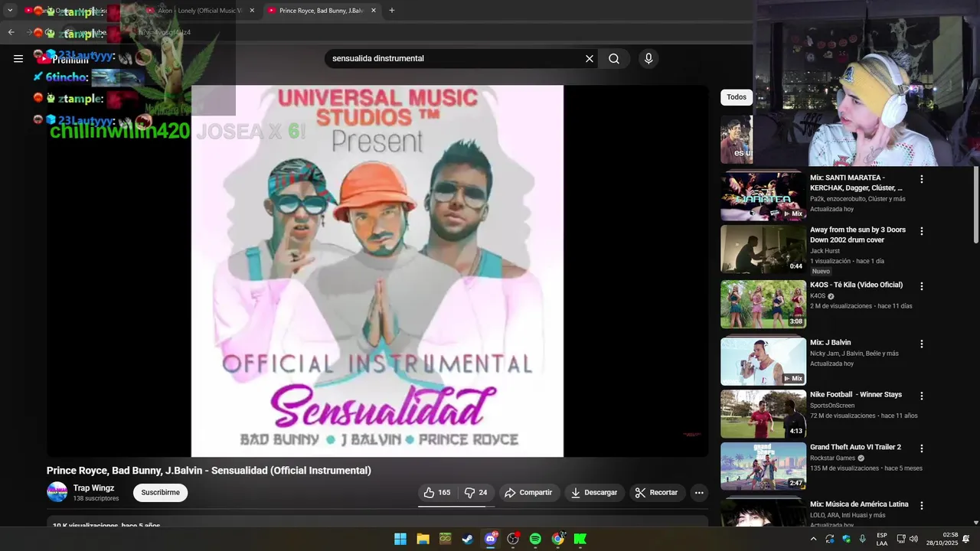This screenshot has width=980, height=551.
Task: Click the Windows Security shield tray icon
Action: coord(846,539)
